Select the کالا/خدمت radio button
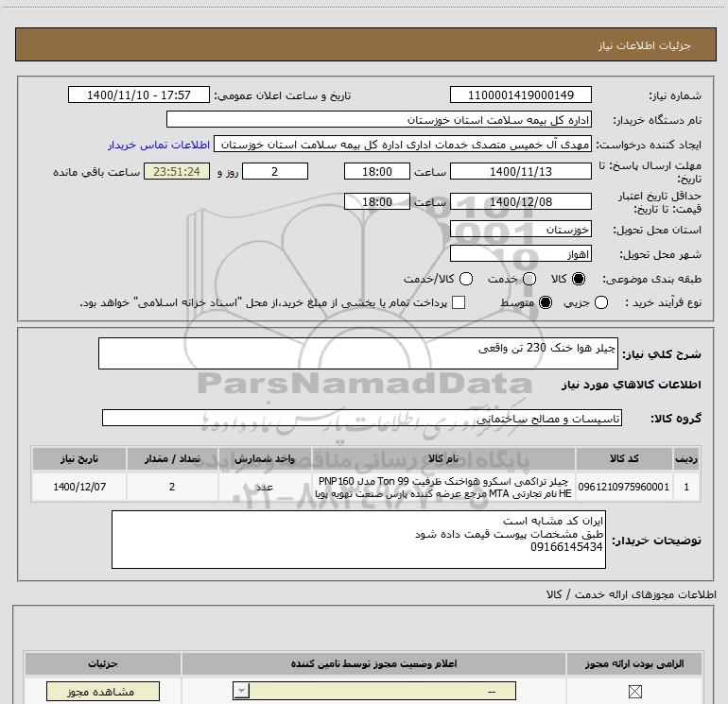The height and width of the screenshot is (704, 728). pyautogui.click(x=466, y=279)
